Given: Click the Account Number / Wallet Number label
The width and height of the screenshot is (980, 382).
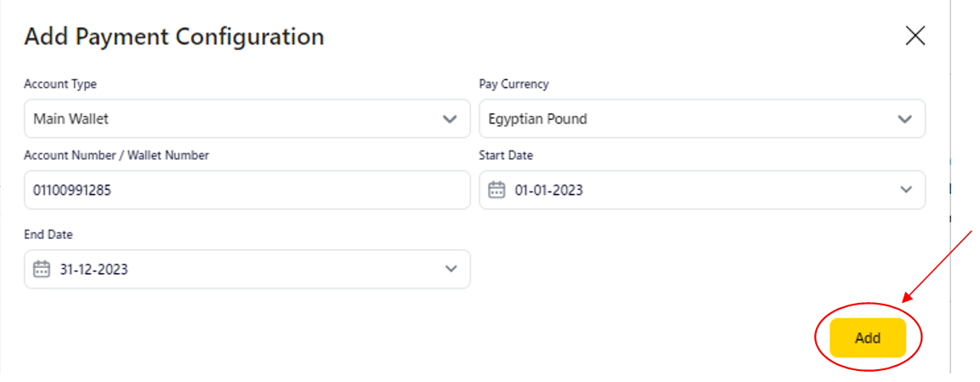Looking at the screenshot, I should click(x=116, y=155).
